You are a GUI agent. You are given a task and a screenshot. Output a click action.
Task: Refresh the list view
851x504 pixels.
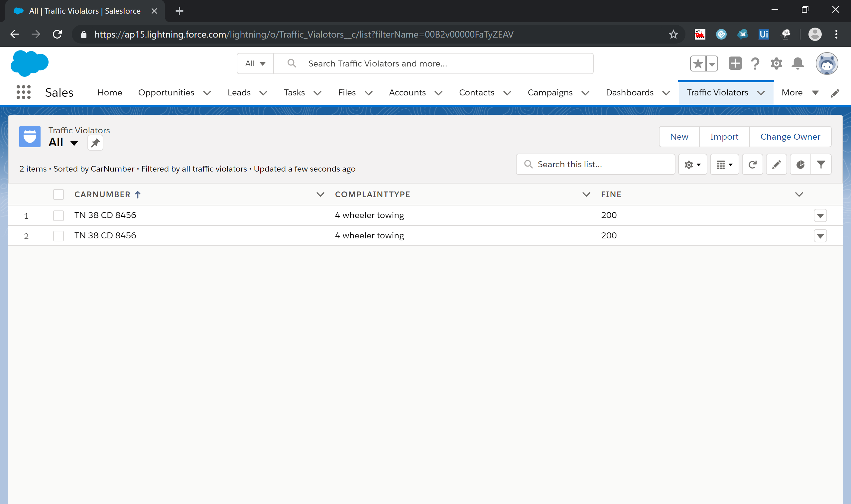[x=752, y=165]
